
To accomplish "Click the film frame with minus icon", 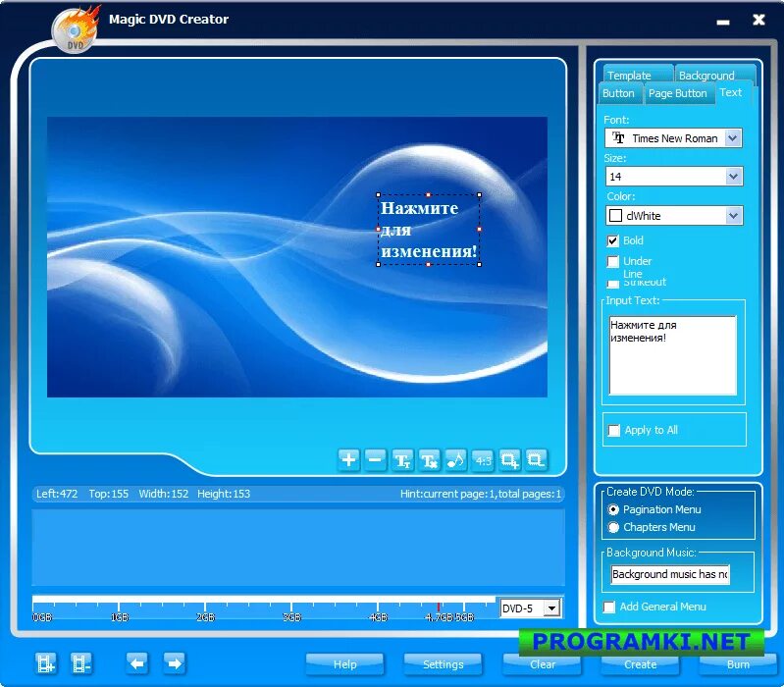I will pyautogui.click(x=536, y=459).
